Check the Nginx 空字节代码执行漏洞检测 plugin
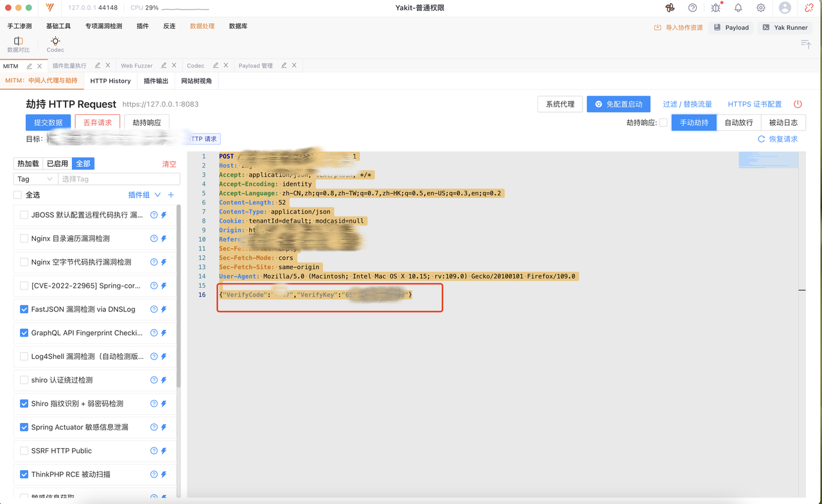 click(24, 262)
